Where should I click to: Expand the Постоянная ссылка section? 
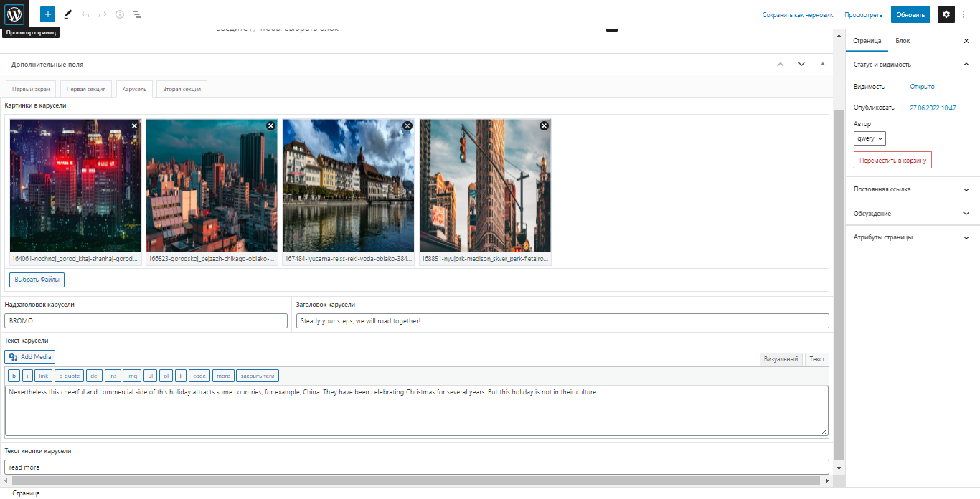(x=913, y=189)
